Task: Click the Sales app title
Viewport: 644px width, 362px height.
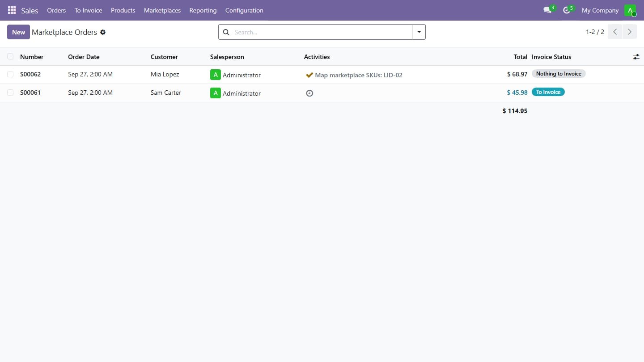Action: (30, 10)
